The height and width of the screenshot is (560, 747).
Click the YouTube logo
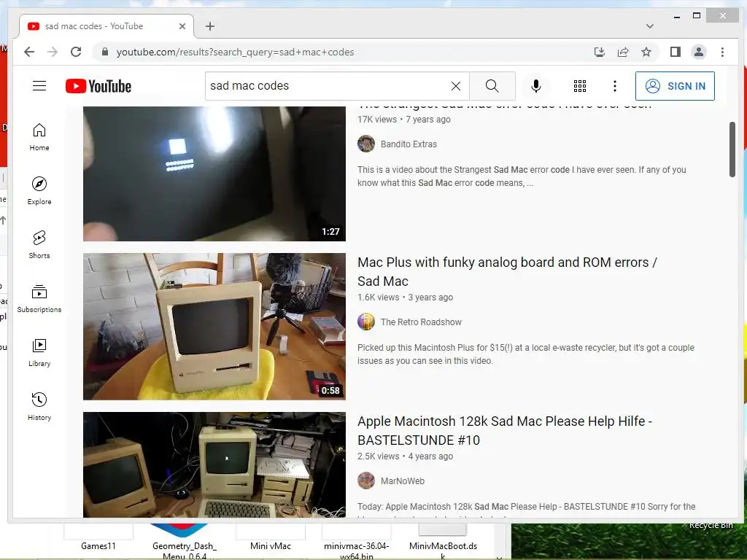(x=98, y=86)
